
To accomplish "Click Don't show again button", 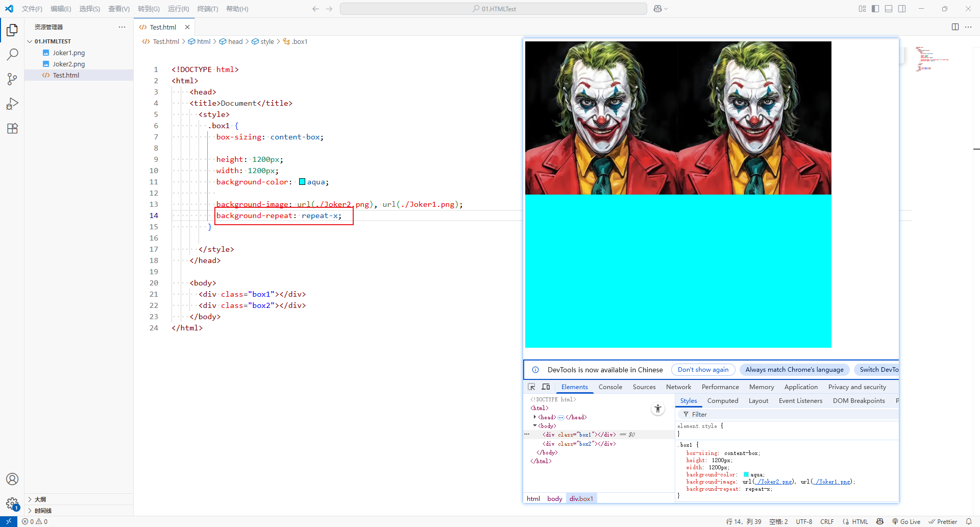I will coord(703,370).
